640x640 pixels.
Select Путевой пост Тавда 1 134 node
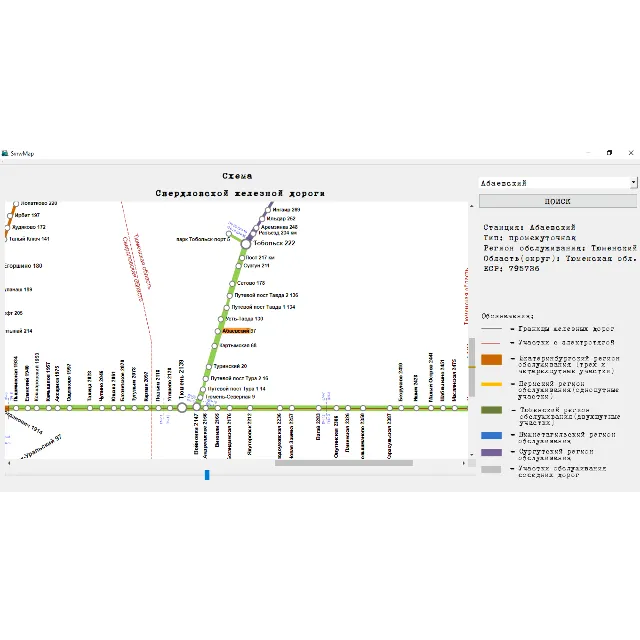(227, 308)
